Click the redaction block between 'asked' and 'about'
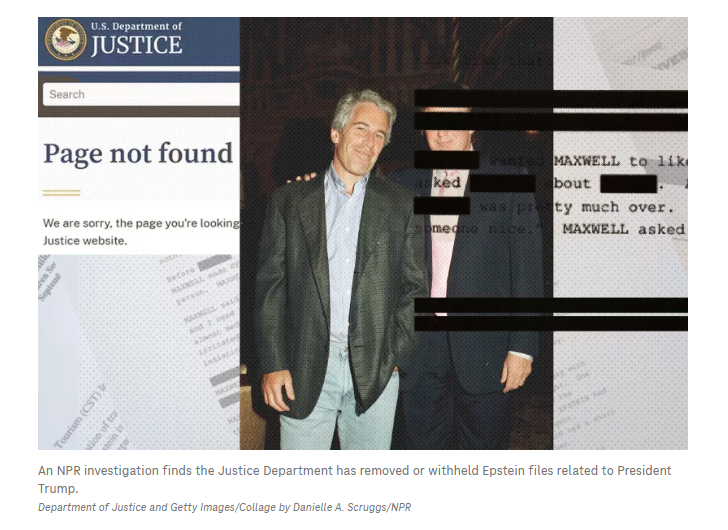Screen dimensions: 728x530 (503, 183)
